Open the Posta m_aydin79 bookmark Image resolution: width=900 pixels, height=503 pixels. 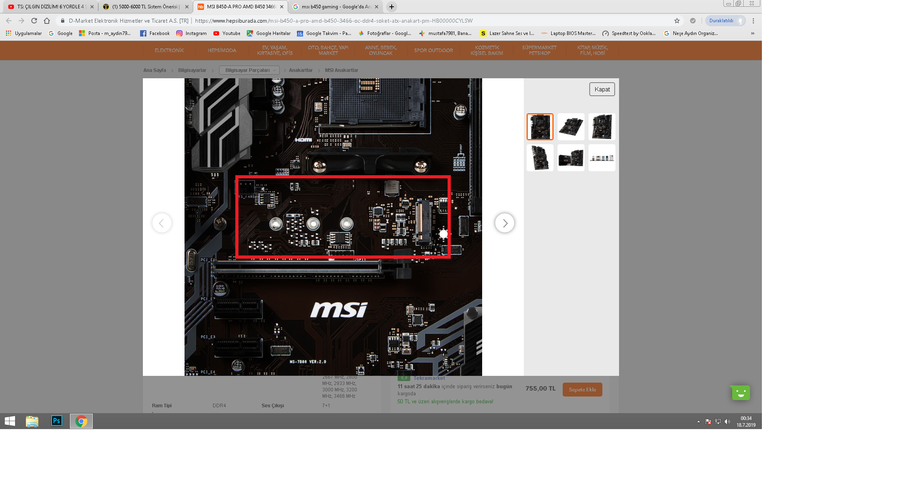point(104,33)
